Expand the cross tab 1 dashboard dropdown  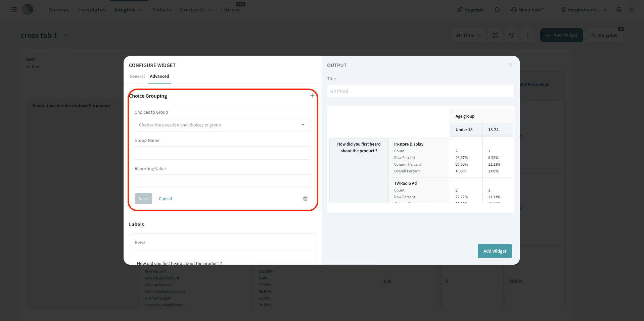66,35
